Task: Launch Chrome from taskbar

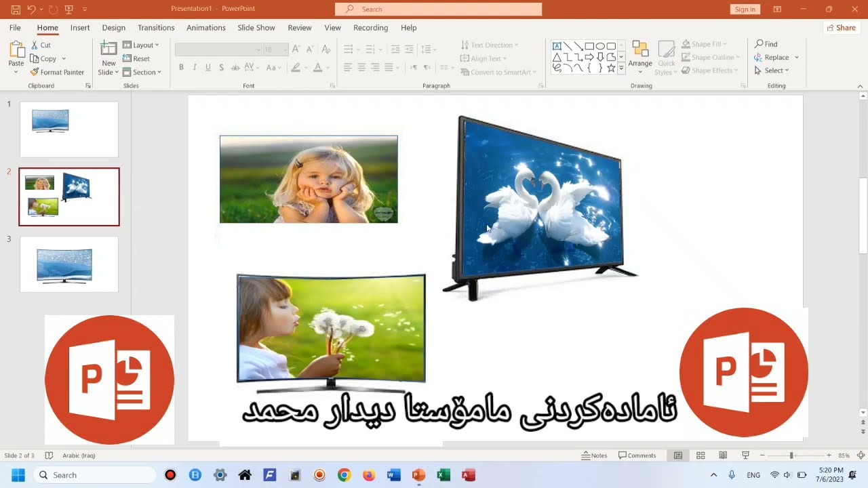Action: (x=344, y=475)
